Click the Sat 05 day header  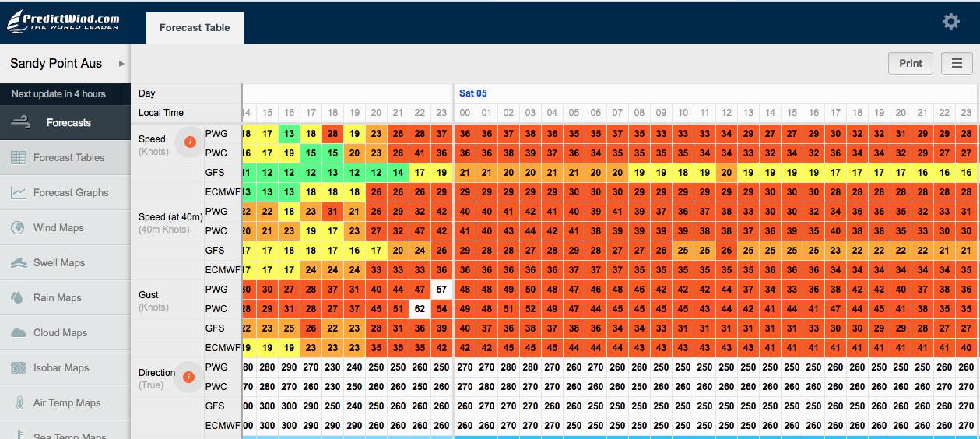pos(472,93)
